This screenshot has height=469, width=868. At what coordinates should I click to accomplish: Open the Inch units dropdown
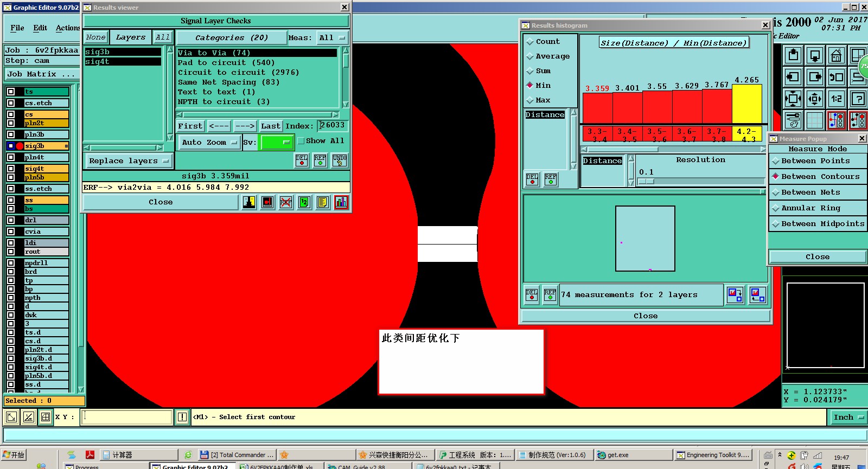(848, 417)
